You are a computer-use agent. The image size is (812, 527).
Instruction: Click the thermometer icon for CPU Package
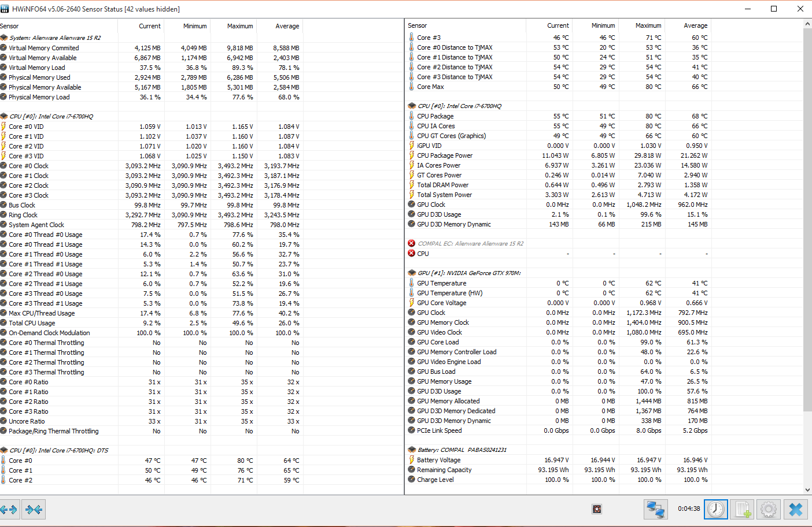tap(412, 116)
